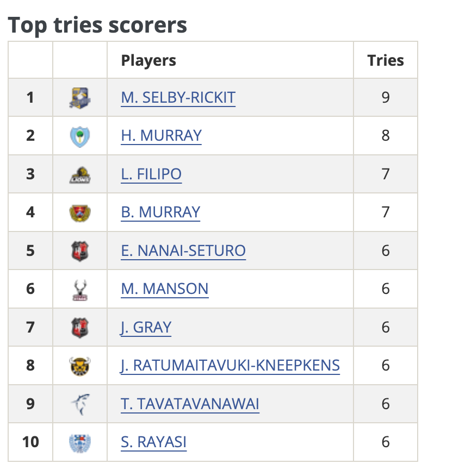The image size is (459, 476).
Task: Click team badge next to B. Murray
Action: [80, 212]
